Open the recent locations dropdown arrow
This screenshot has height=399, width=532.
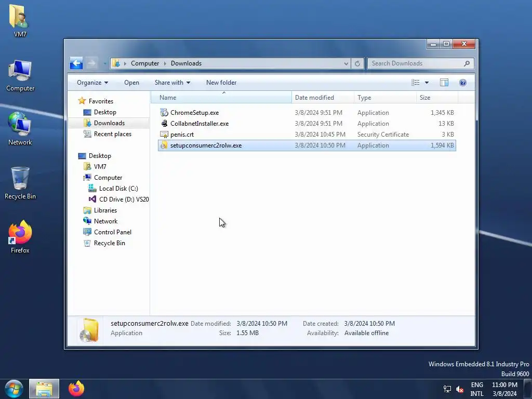(x=105, y=63)
